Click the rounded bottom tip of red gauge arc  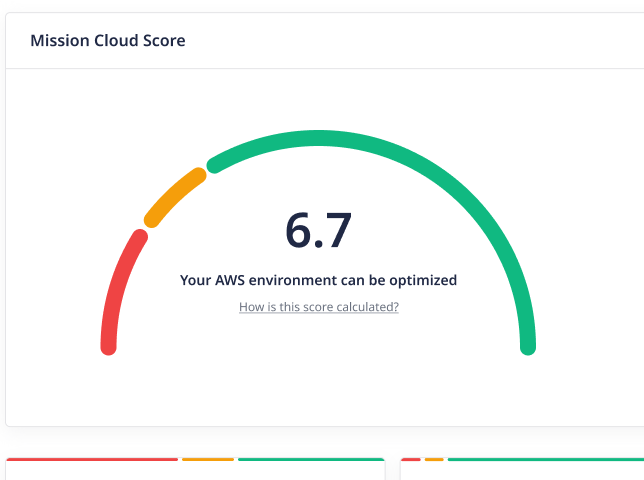click(109, 346)
